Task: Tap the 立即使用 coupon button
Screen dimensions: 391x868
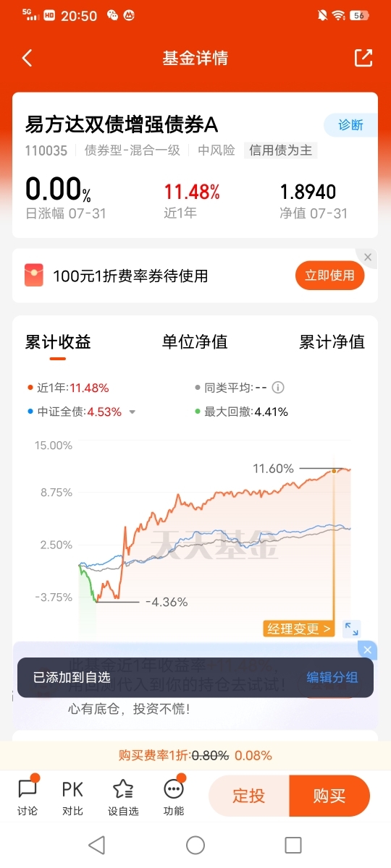Action: (x=330, y=276)
